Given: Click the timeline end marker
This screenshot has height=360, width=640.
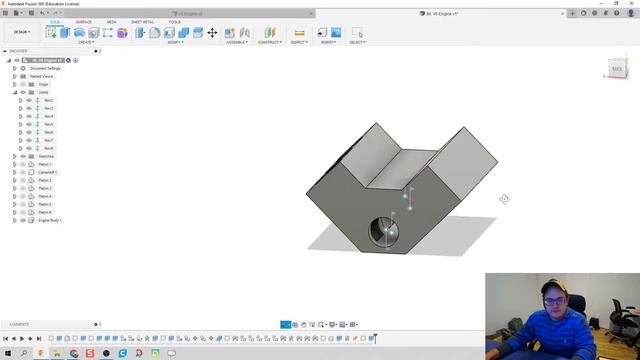Looking at the screenshot, I should point(375,338).
